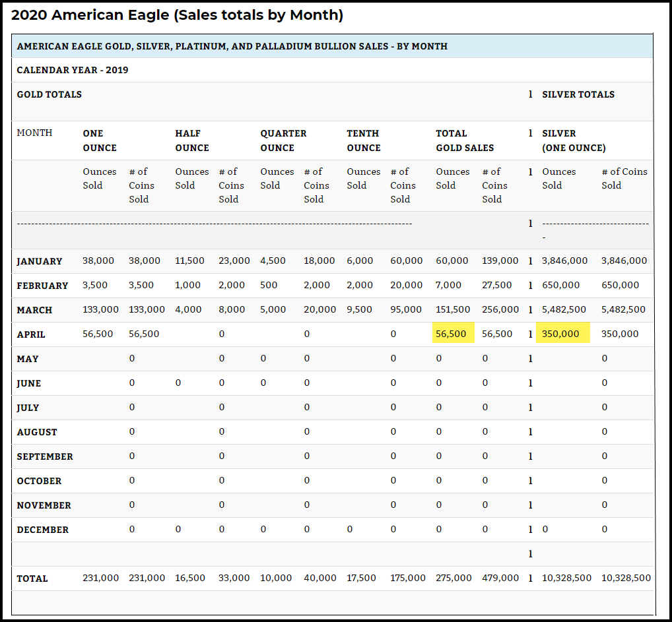Click the "HALF OUNCE" column header
Viewport: 672px width, 622px height.
click(x=192, y=140)
